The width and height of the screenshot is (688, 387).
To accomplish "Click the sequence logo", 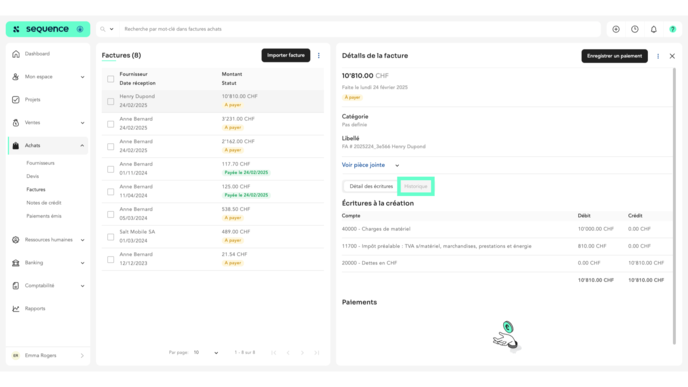I will click(x=41, y=29).
